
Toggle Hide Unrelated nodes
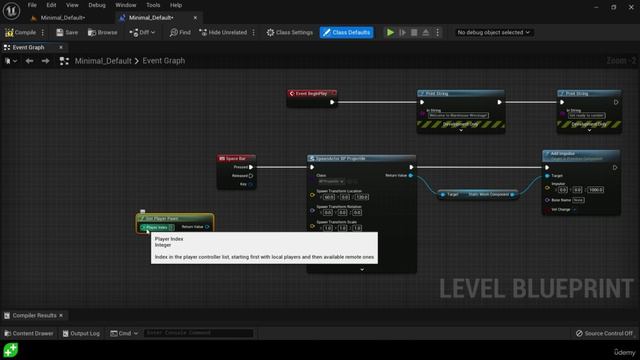click(x=223, y=32)
